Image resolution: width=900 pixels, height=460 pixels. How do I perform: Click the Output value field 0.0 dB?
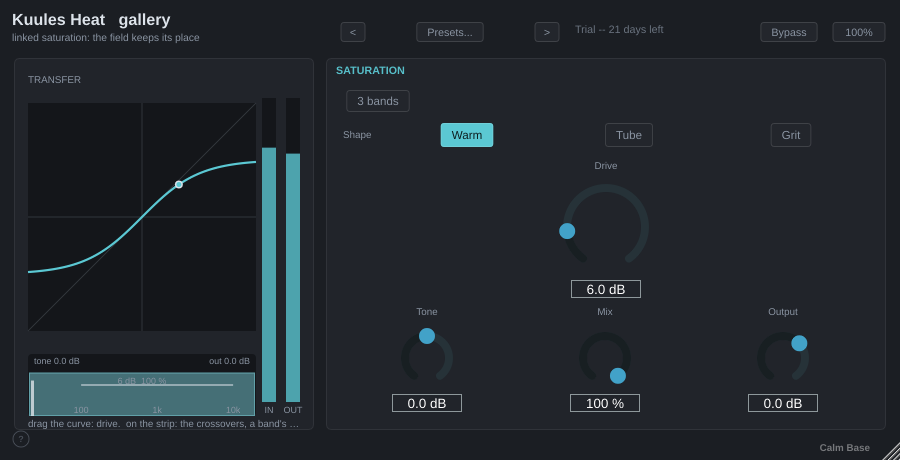(782, 403)
